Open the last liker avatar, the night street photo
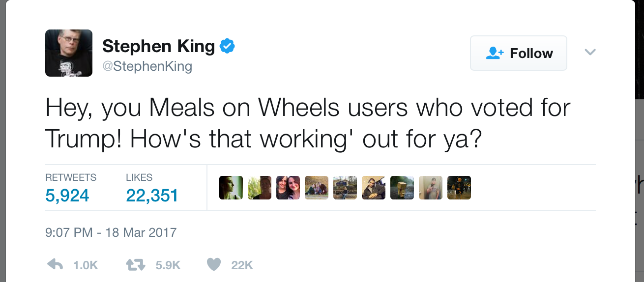 (x=459, y=188)
